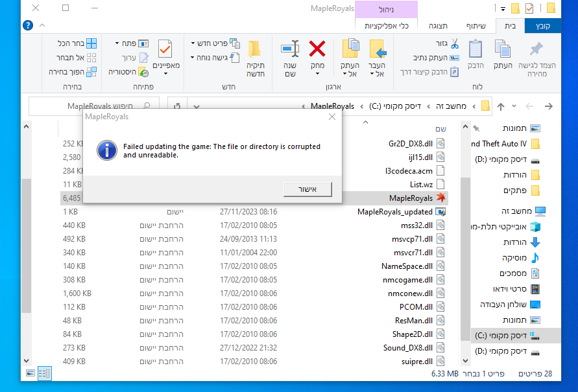Click the Cut (גזור) scissors icon
This screenshot has width=578, height=392.
(x=455, y=44)
